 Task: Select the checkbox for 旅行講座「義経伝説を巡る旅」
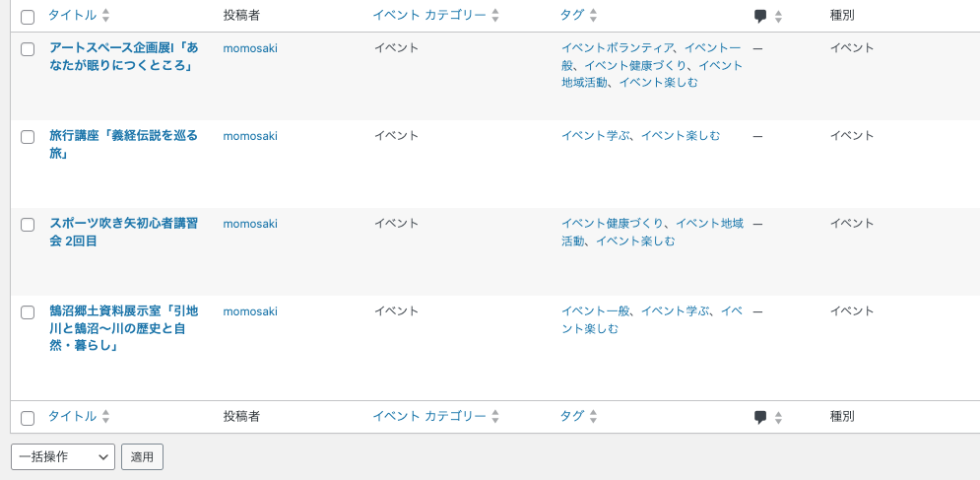click(x=28, y=137)
